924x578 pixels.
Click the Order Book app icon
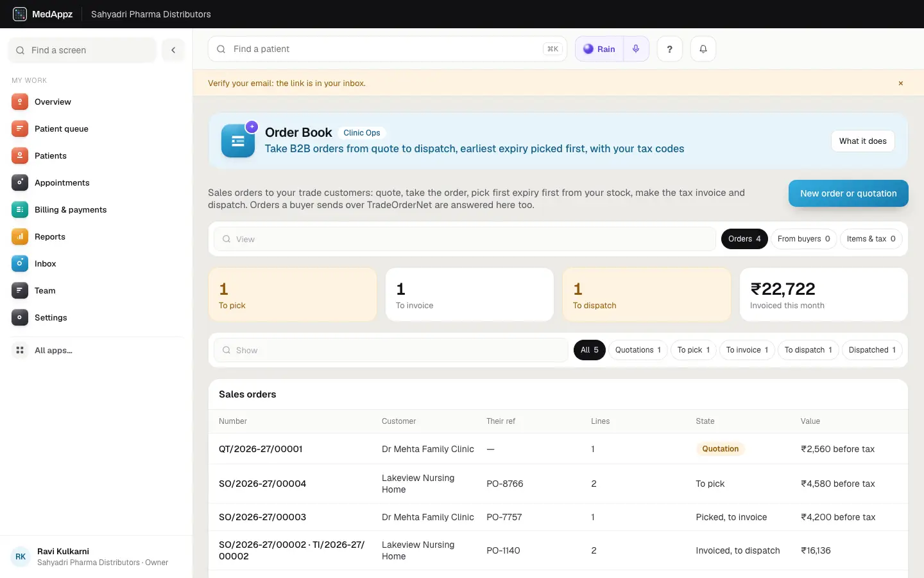[238, 141]
